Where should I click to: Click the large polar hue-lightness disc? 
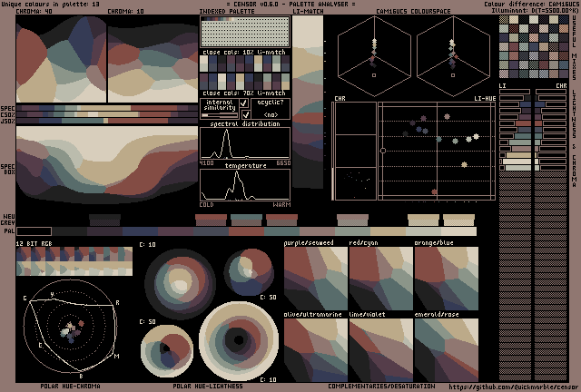239,340
